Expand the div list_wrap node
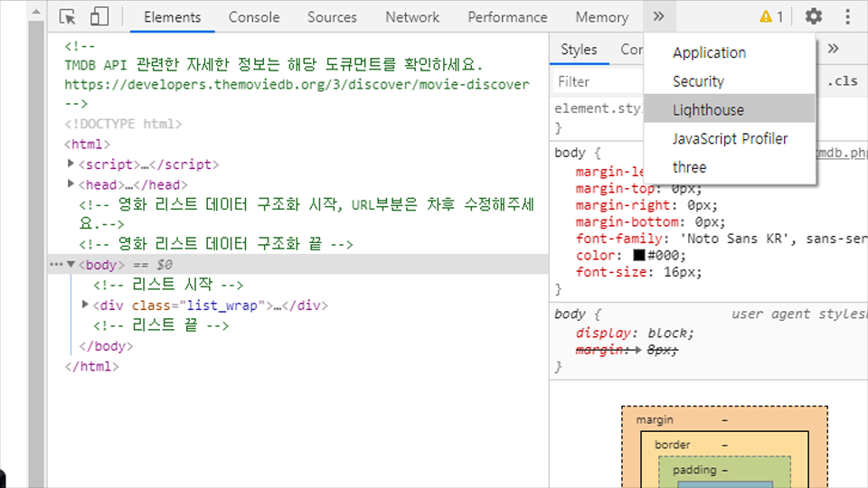 pos(85,305)
